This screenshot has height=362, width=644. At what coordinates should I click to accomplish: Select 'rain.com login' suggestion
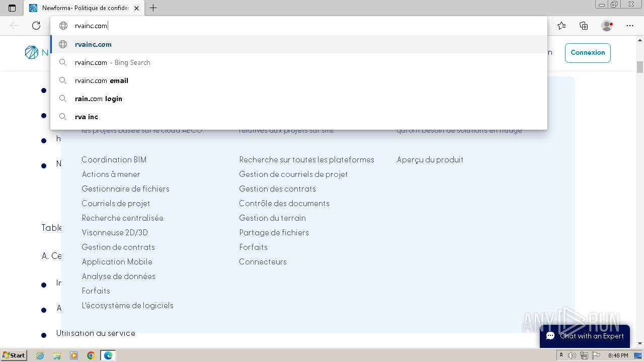tap(299, 99)
